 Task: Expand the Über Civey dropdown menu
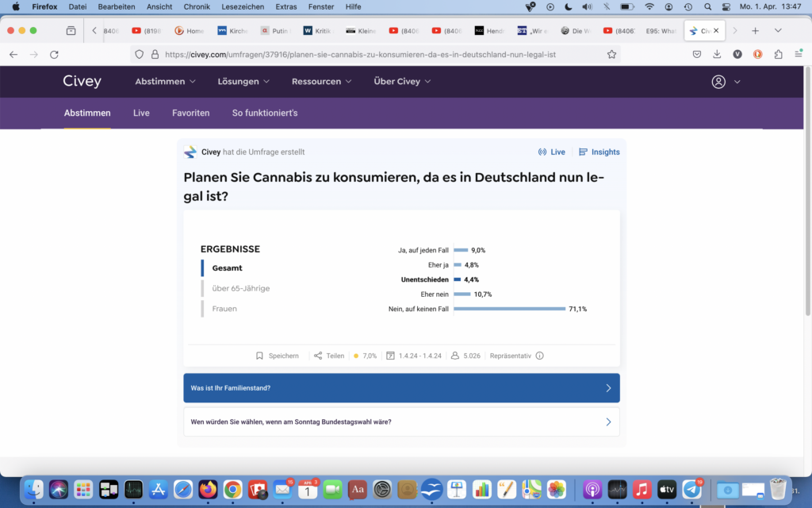coord(402,82)
